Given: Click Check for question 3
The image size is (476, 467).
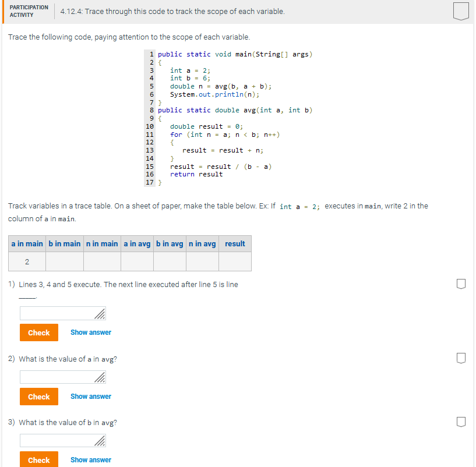Looking at the screenshot, I should tap(38, 459).
